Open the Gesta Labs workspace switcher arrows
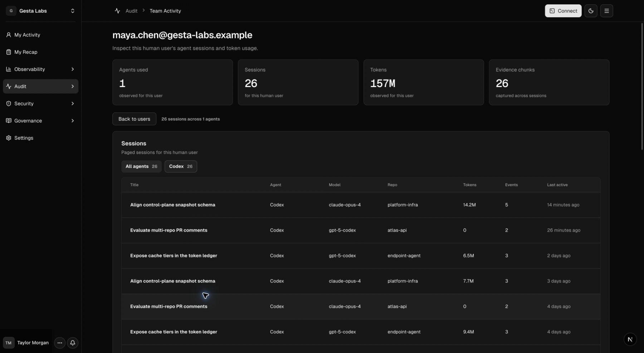This screenshot has width=644, height=353. pyautogui.click(x=73, y=11)
